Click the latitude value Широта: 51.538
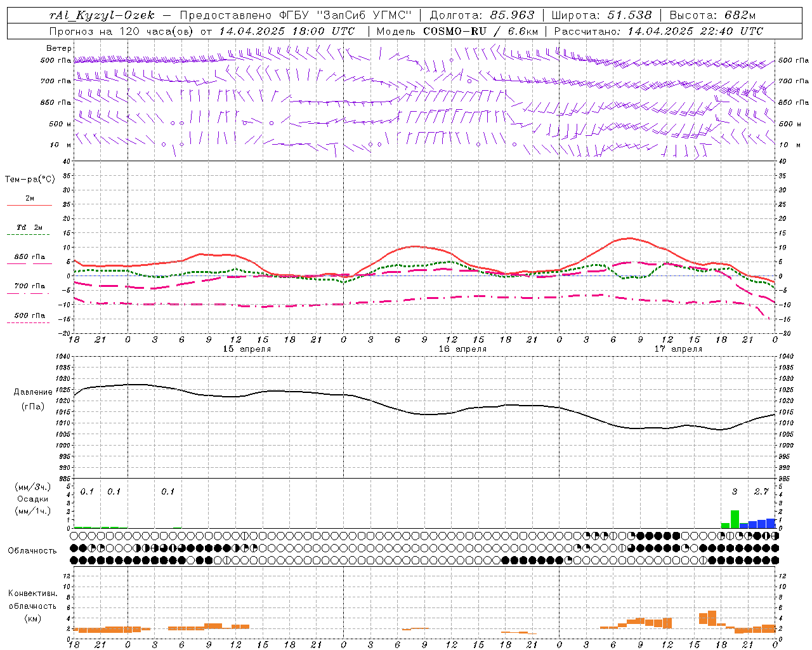 pyautogui.click(x=602, y=15)
